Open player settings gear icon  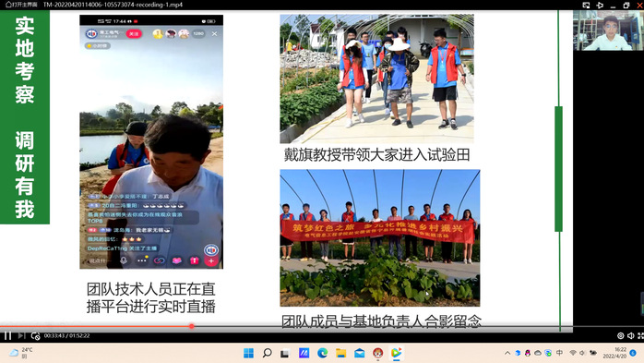tap(621, 336)
